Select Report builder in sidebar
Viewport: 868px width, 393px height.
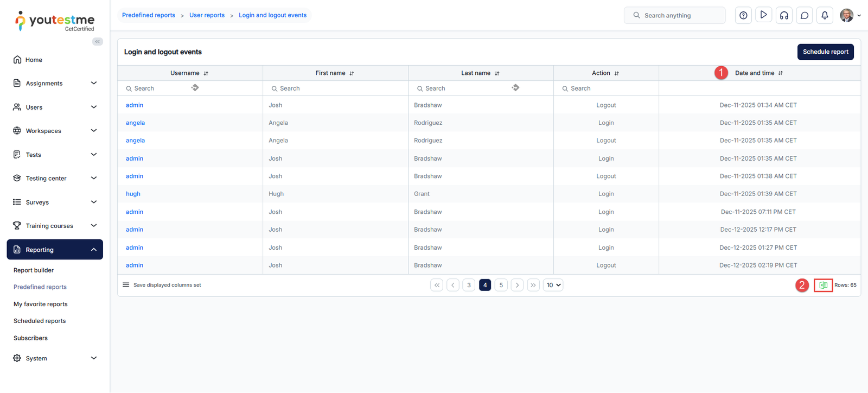coord(34,270)
